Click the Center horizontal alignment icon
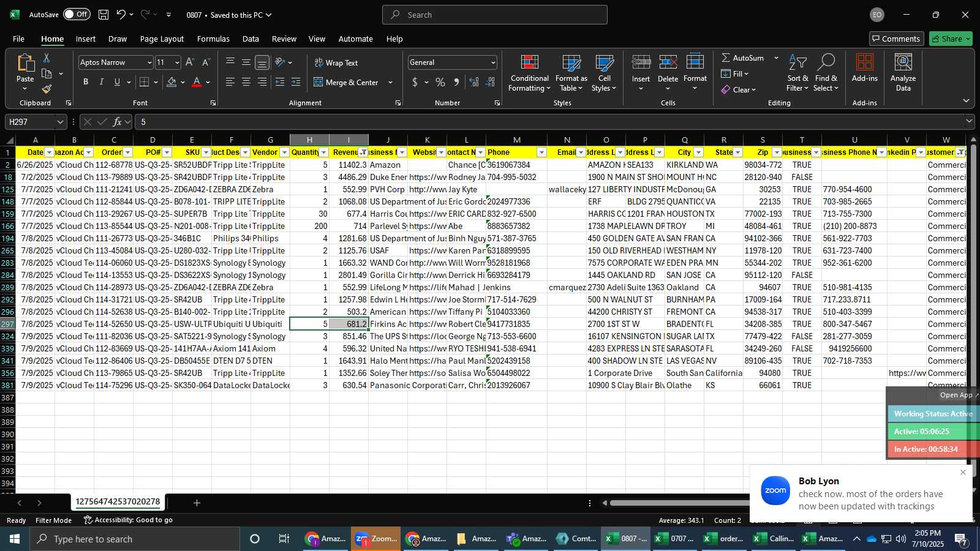Image resolution: width=980 pixels, height=551 pixels. [246, 82]
